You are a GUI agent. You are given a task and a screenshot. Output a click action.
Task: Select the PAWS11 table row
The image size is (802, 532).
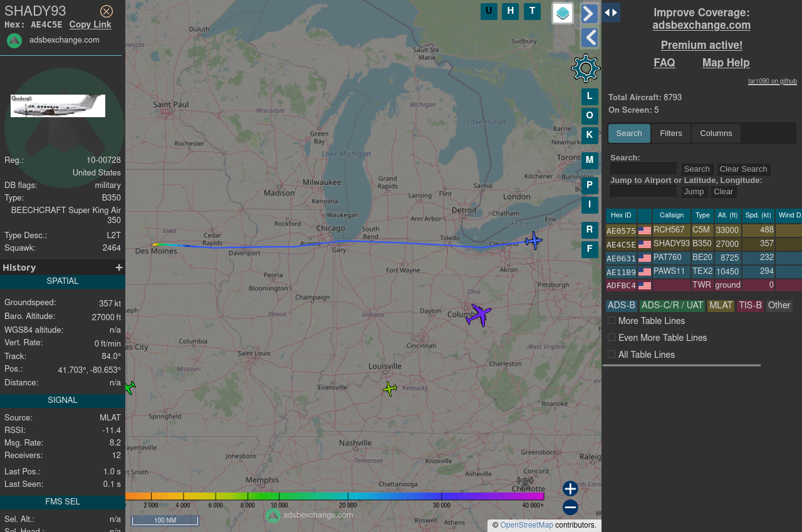pyautogui.click(x=704, y=271)
